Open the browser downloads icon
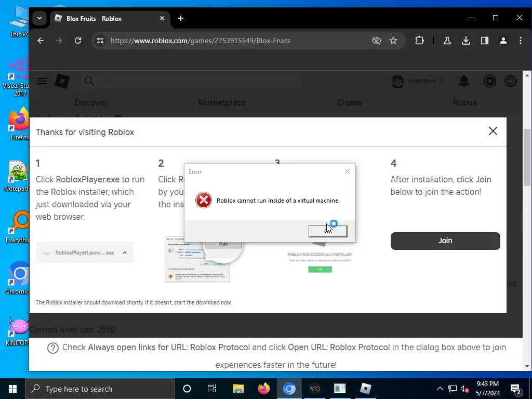Viewport: 532px width, 399px height. (466, 41)
